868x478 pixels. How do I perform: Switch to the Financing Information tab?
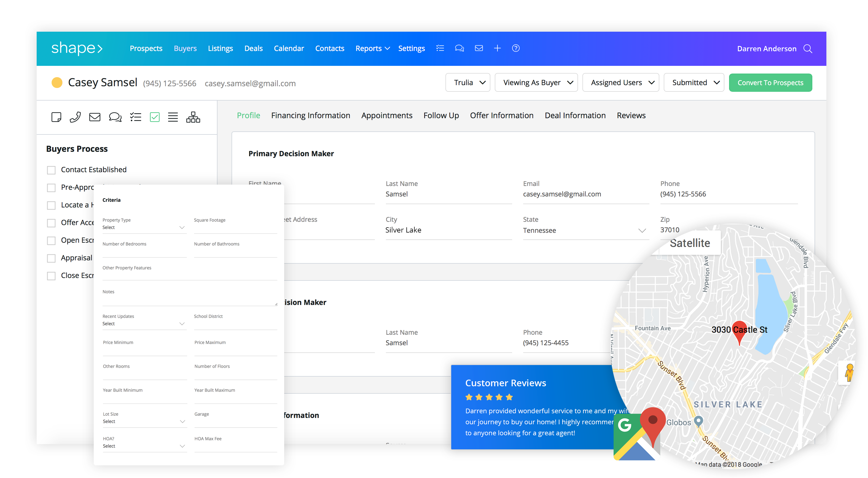(310, 115)
